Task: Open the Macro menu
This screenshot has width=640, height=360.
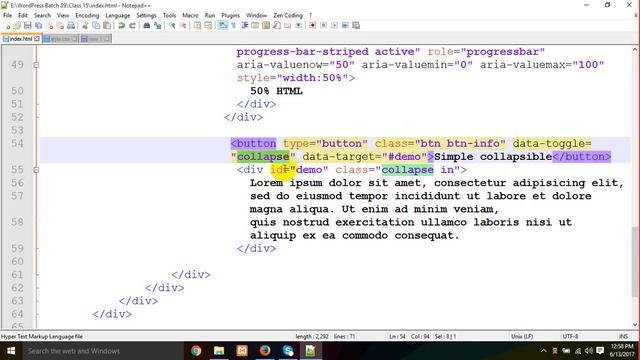Action: [x=190, y=15]
